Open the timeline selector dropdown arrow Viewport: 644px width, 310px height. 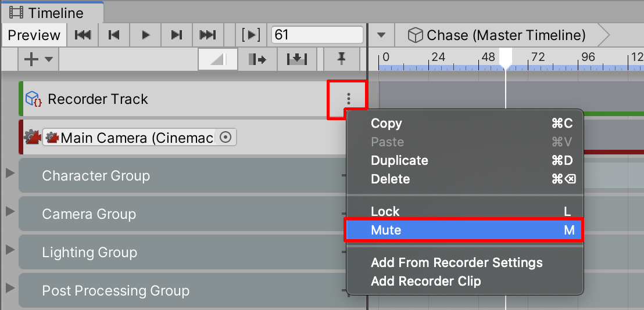[x=381, y=35]
